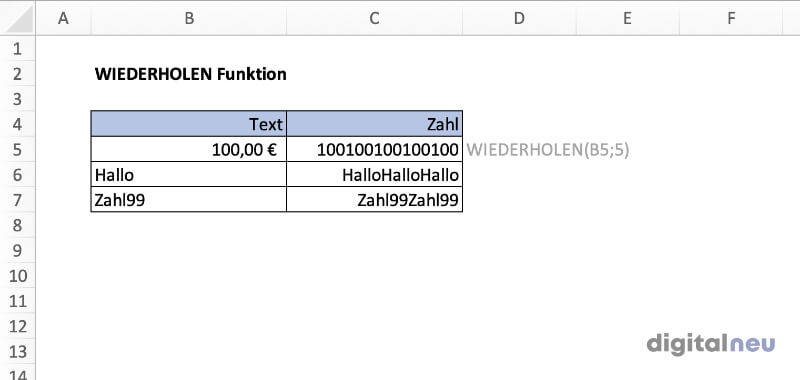The image size is (800, 380).
Task: Select the 'Zahl99Zahl99' cell
Action: tap(374, 199)
